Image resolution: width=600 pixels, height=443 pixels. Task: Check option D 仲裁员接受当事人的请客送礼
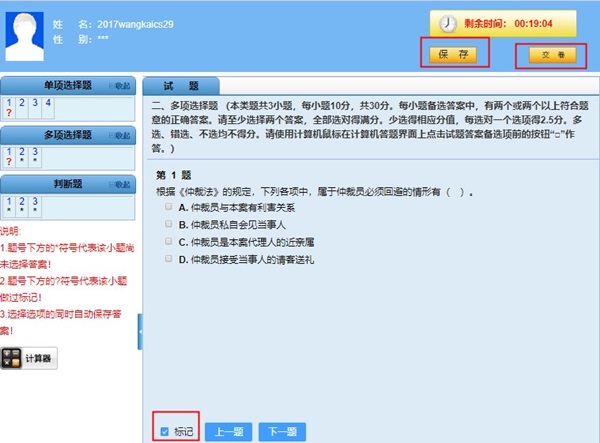168,259
